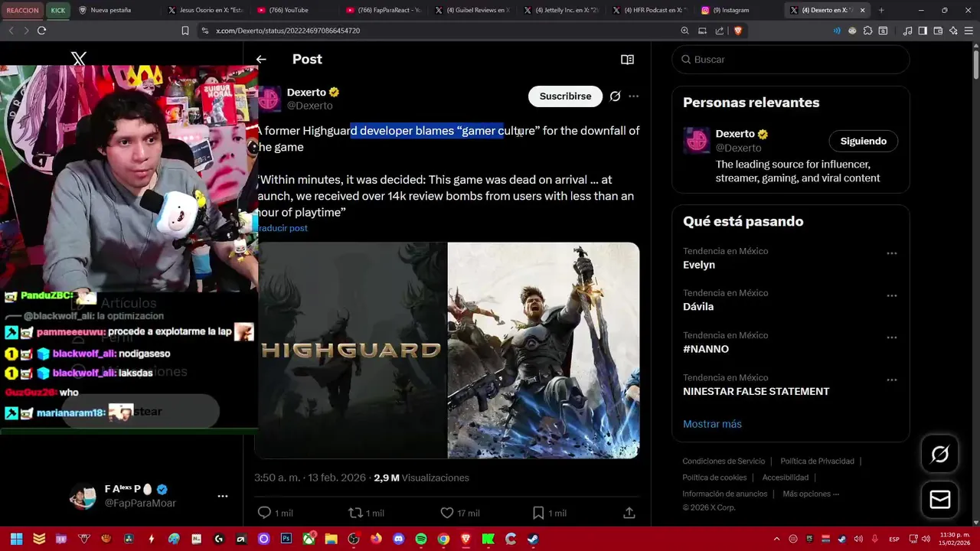Viewport: 980px width, 551px height.
Task: Open Brave Wallet icon in toolbar
Action: (938, 31)
